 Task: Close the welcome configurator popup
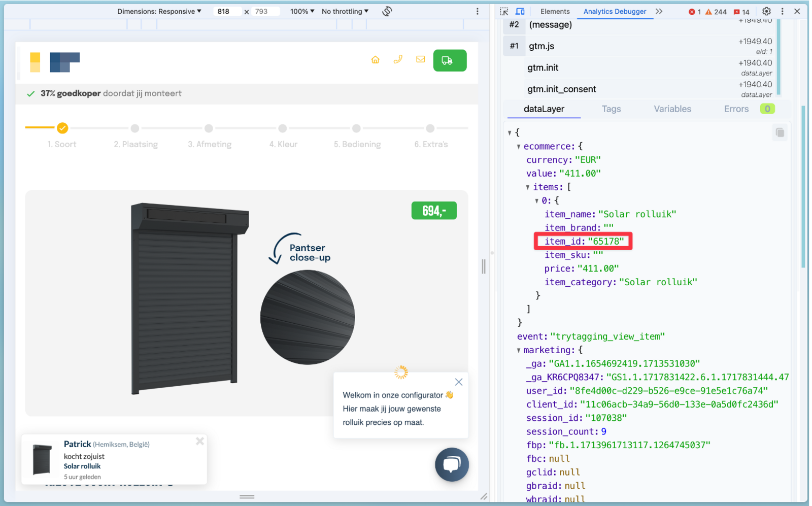pyautogui.click(x=459, y=382)
